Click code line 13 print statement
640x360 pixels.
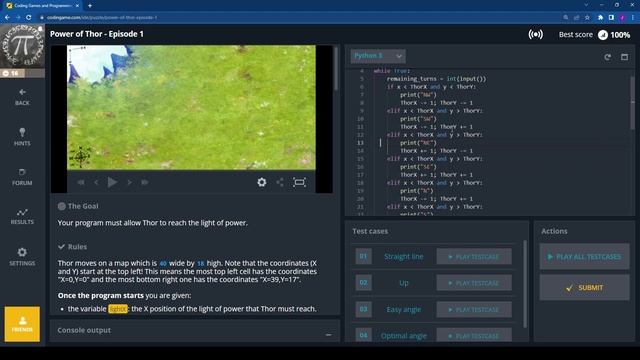[x=418, y=143]
